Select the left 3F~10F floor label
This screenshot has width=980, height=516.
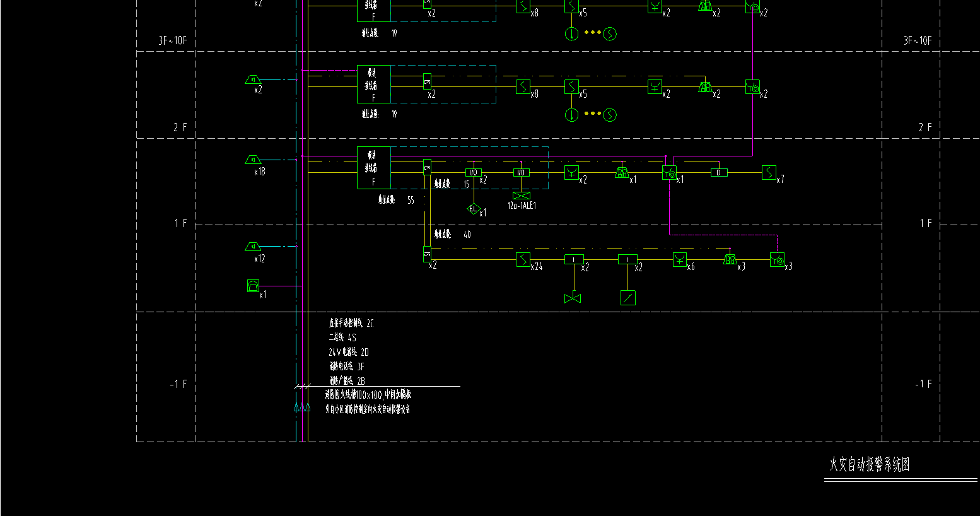point(172,40)
